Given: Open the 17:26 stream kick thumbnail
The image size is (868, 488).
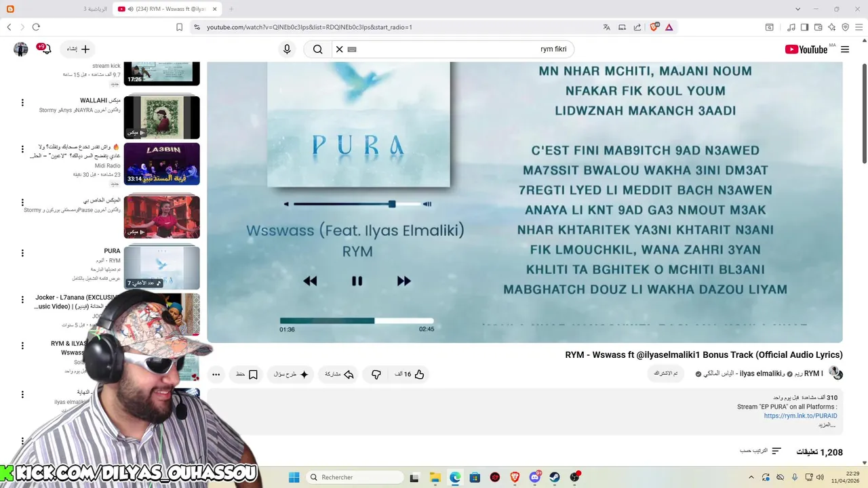Looking at the screenshot, I should pyautogui.click(x=161, y=73).
